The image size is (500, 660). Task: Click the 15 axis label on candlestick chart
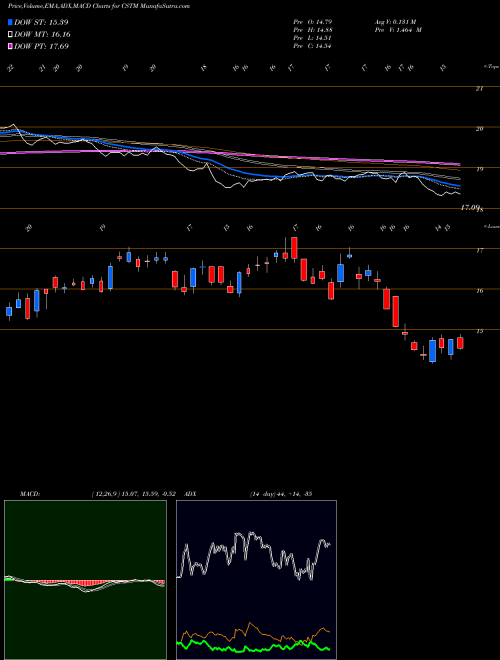click(x=479, y=331)
